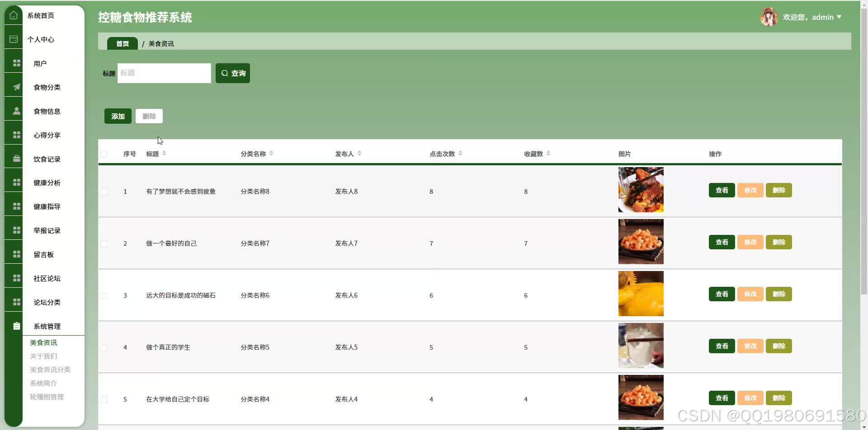Expand the 社区论坛 sidebar menu
The width and height of the screenshot is (868, 430).
[x=47, y=278]
